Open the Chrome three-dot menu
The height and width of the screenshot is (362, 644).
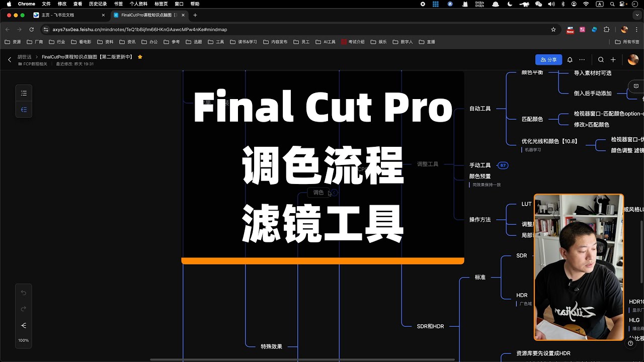(x=637, y=30)
